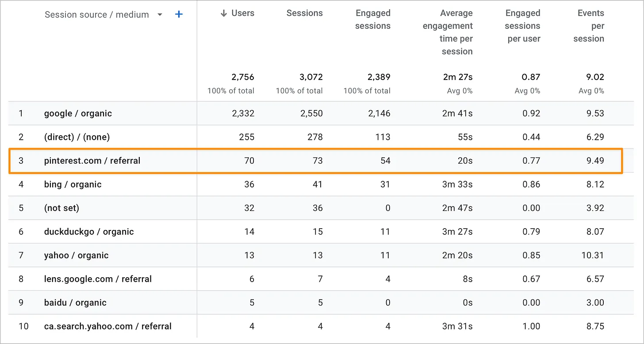Click Average engagement time per session header
This screenshot has height=344, width=644.
click(x=448, y=32)
